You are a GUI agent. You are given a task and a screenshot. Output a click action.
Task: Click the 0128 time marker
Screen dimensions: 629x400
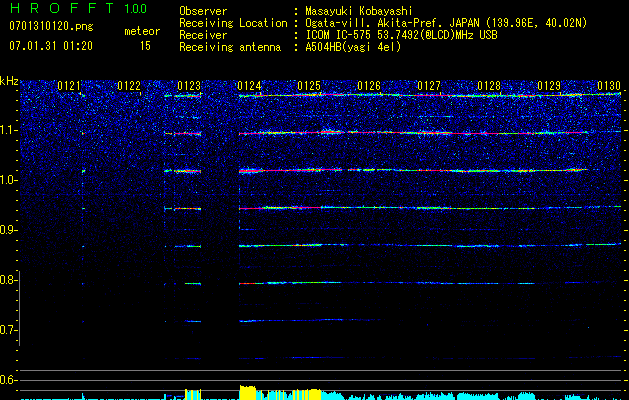489,86
